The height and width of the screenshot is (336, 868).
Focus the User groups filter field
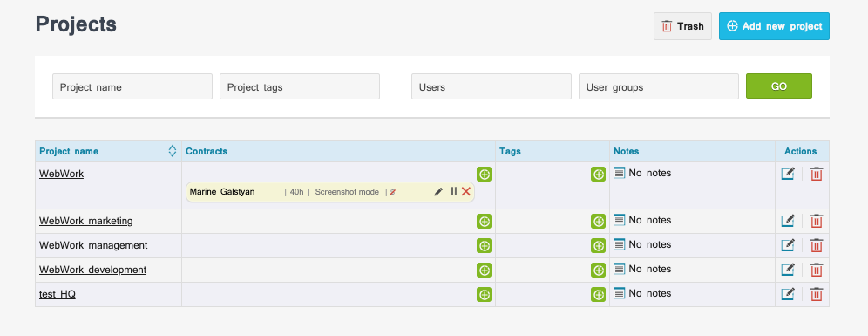659,86
